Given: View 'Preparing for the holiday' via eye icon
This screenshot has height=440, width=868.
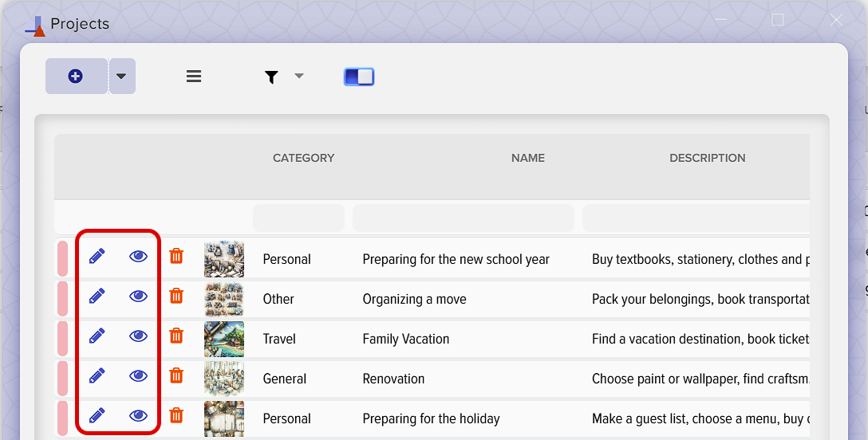Looking at the screenshot, I should point(138,415).
